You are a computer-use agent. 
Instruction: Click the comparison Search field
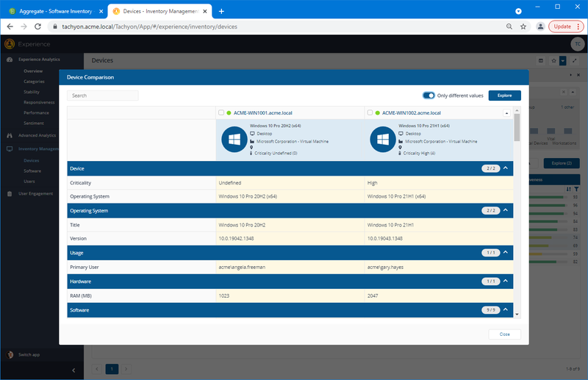(x=103, y=96)
